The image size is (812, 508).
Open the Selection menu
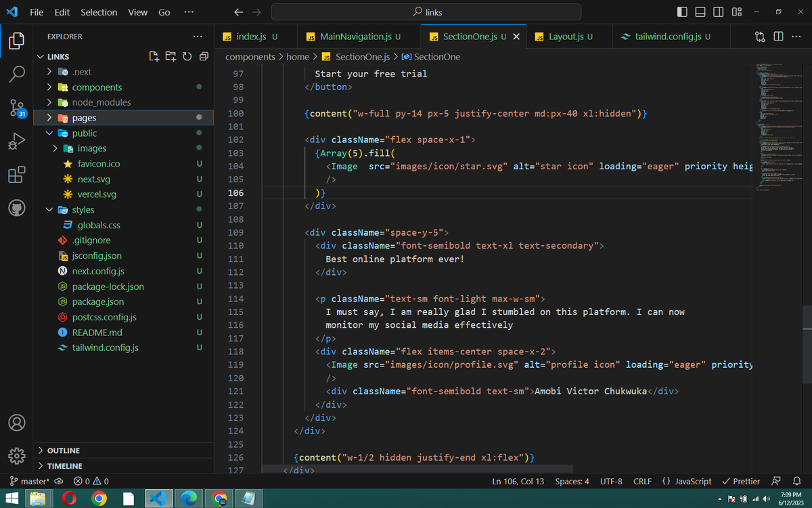(99, 12)
